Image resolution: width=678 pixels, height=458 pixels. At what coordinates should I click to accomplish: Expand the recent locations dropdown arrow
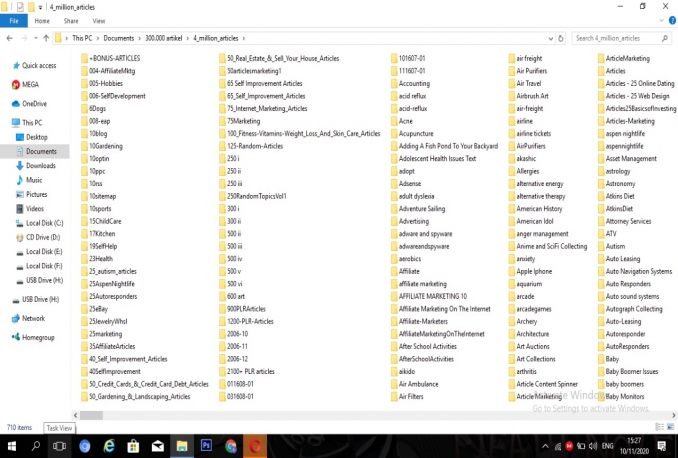pyautogui.click(x=33, y=38)
